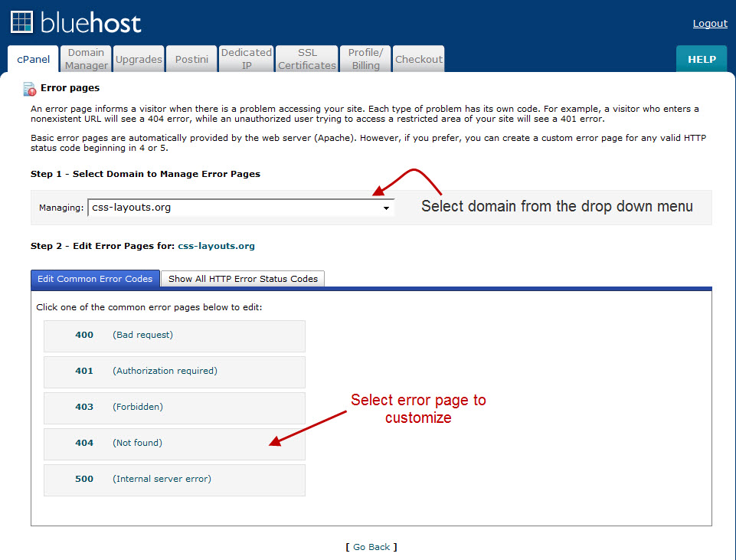Click the Logout link

(710, 24)
